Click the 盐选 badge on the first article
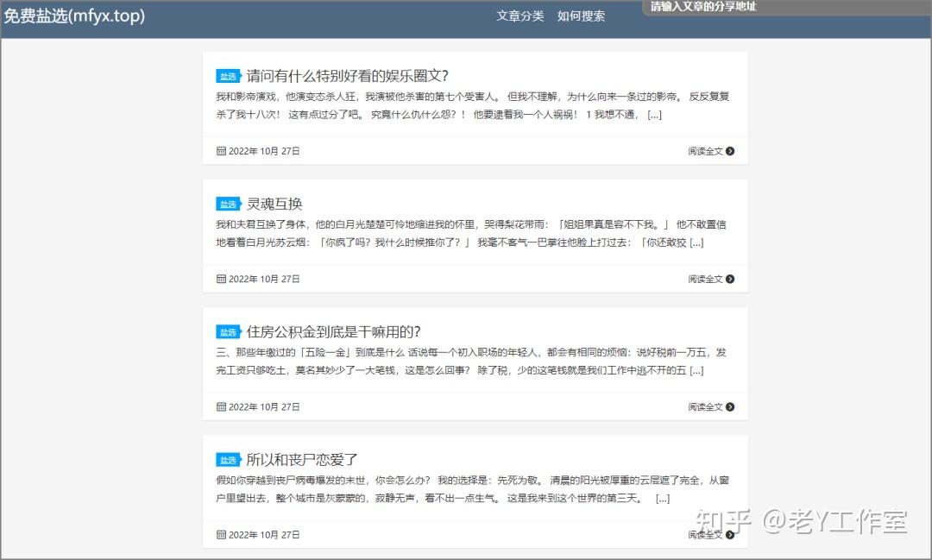 click(x=228, y=76)
